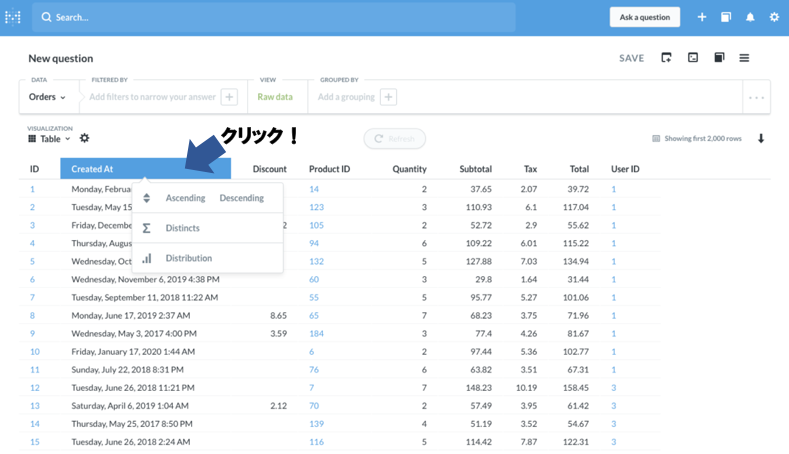789x454 pixels.
Task: Click the add to dashboard icon
Action: (x=666, y=58)
